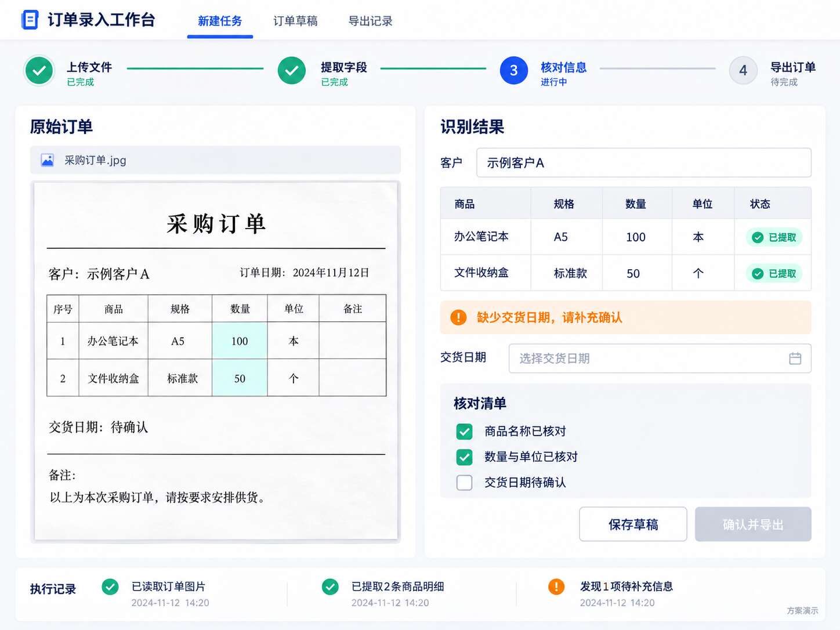Screen dimensions: 840x630
Task: Click quantity 100 in the 识别结果 table
Action: 636,237
